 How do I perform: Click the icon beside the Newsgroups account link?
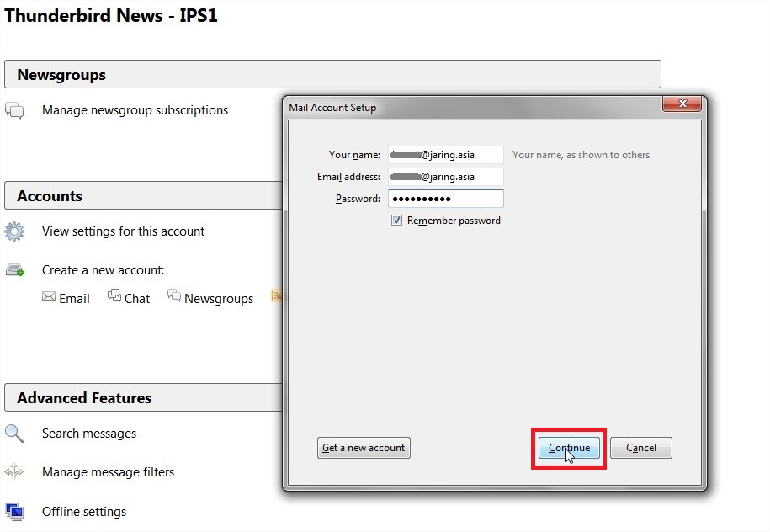174,295
